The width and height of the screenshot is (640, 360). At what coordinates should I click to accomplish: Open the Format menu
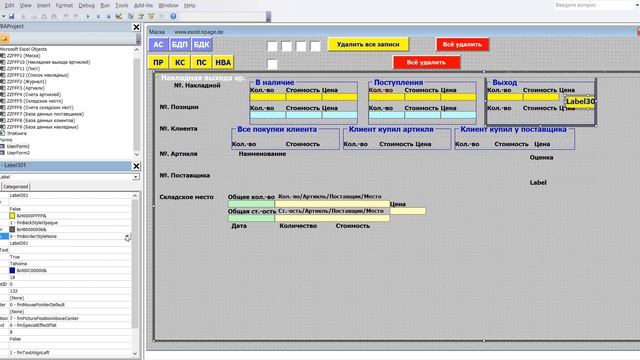click(x=64, y=5)
